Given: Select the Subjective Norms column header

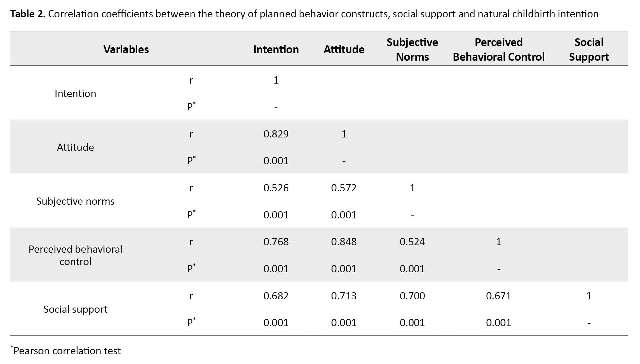Looking at the screenshot, I should [412, 49].
